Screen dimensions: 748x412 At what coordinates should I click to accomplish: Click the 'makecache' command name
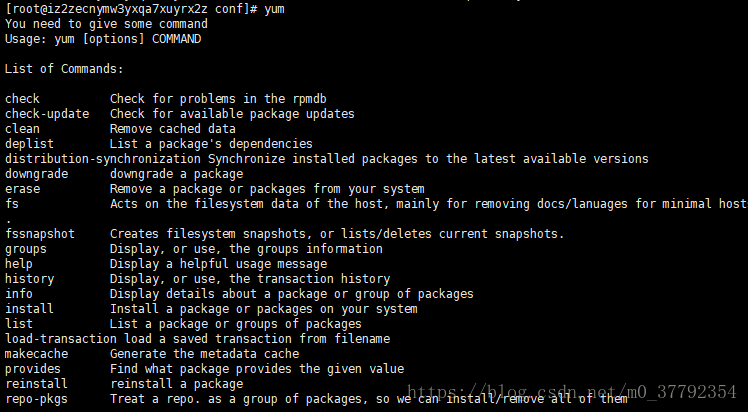click(36, 354)
